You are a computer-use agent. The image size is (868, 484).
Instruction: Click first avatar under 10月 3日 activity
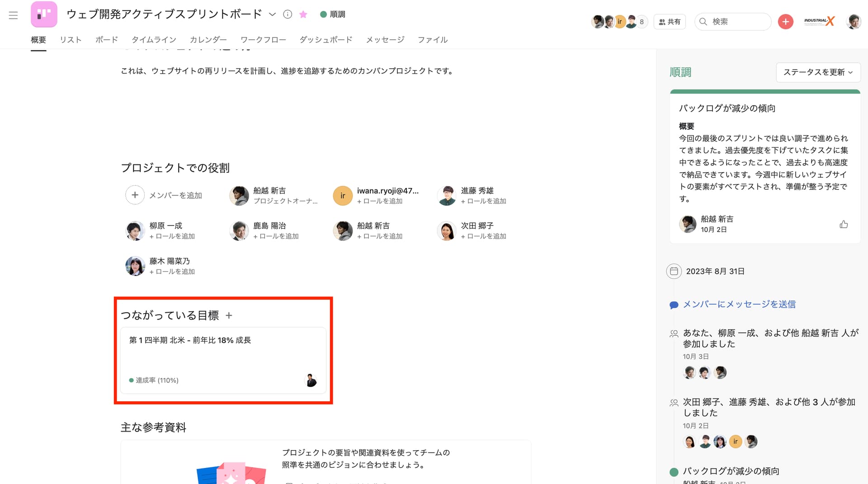pos(689,372)
